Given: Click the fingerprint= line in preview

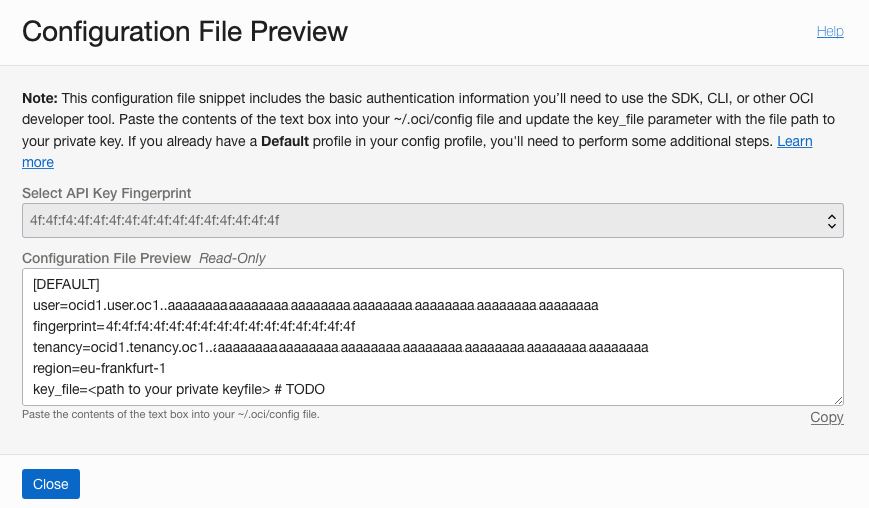Looking at the screenshot, I should click(x=194, y=326).
